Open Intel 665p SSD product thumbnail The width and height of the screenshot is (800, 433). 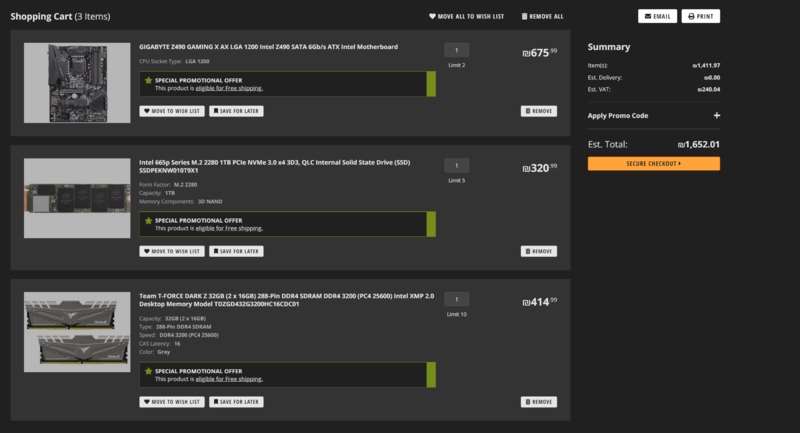[77, 198]
